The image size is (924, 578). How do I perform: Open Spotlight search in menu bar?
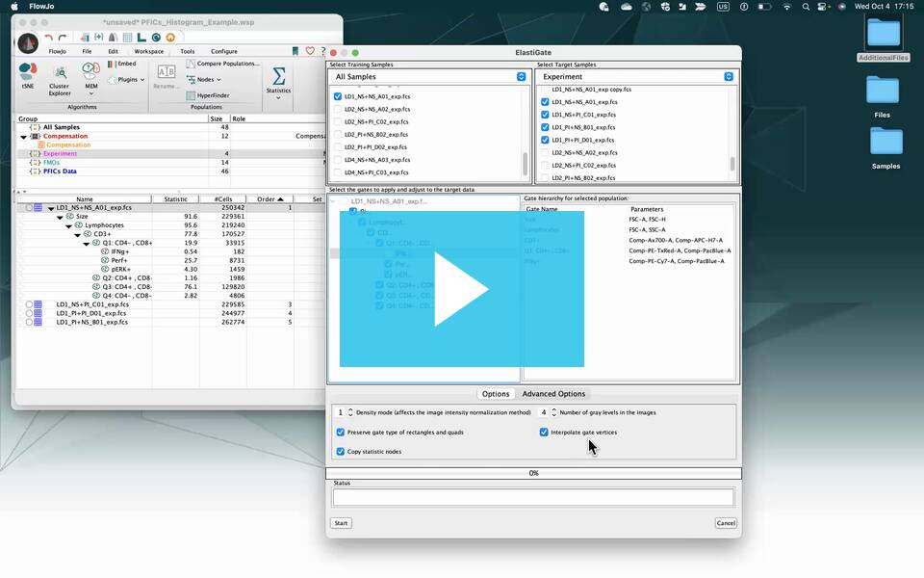pos(806,7)
